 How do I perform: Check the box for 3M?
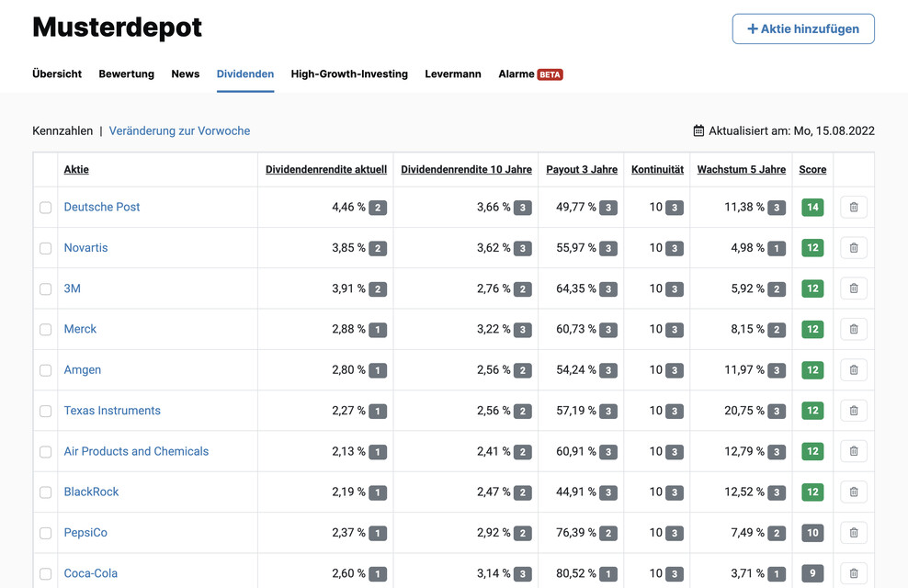[45, 288]
